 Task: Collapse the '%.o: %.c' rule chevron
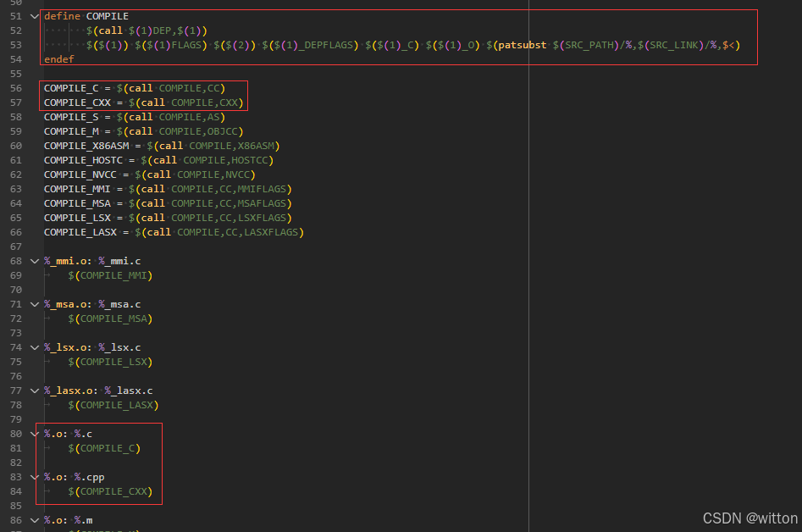click(34, 434)
